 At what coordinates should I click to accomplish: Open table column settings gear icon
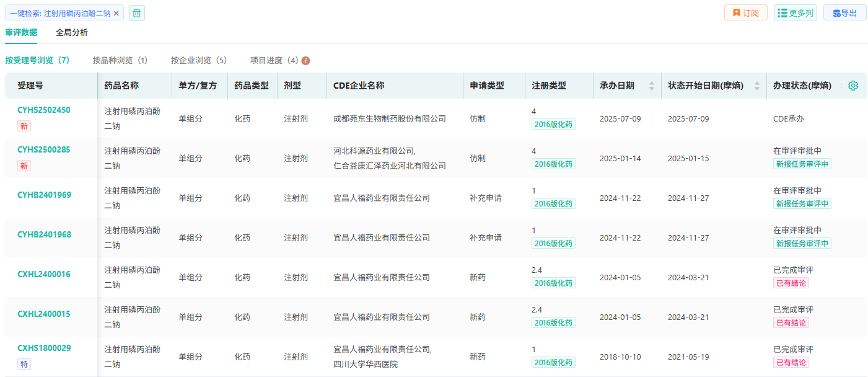click(x=853, y=86)
